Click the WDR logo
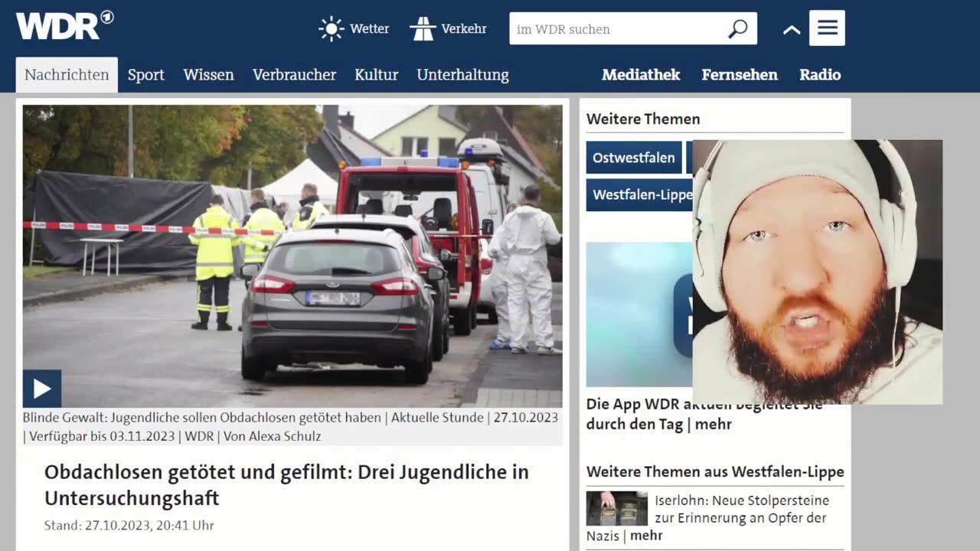 point(65,25)
